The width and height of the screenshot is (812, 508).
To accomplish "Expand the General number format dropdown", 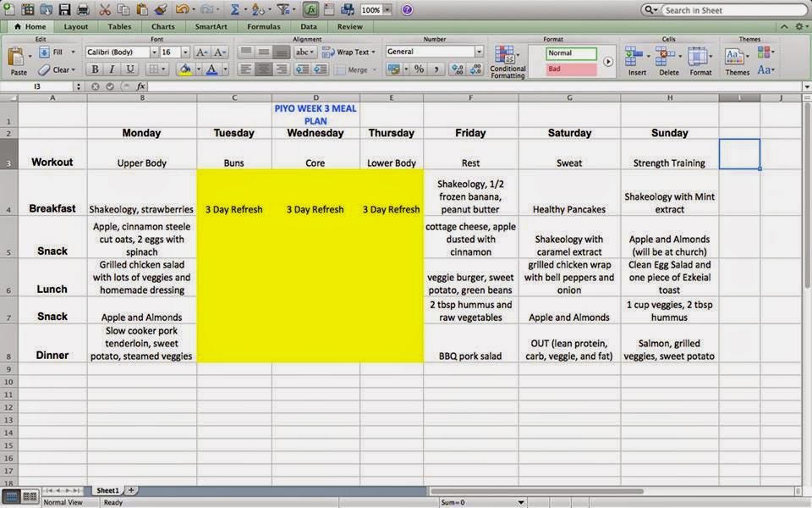I will pyautogui.click(x=479, y=52).
